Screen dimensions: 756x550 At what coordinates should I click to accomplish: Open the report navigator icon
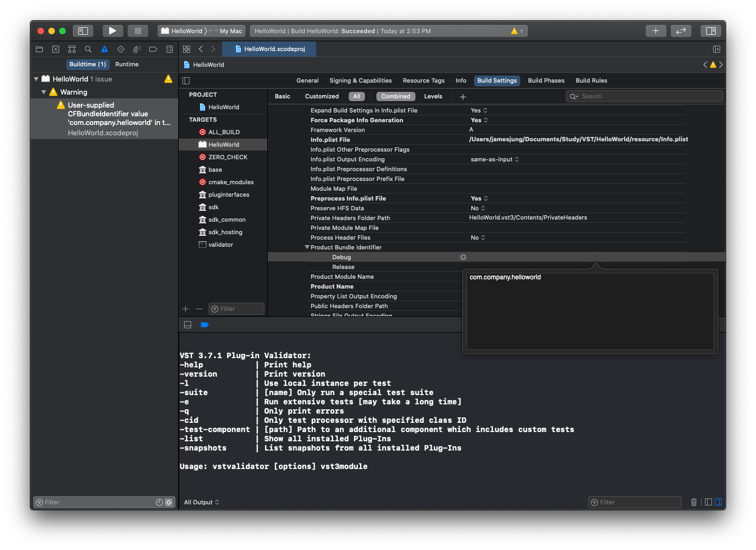(x=169, y=49)
